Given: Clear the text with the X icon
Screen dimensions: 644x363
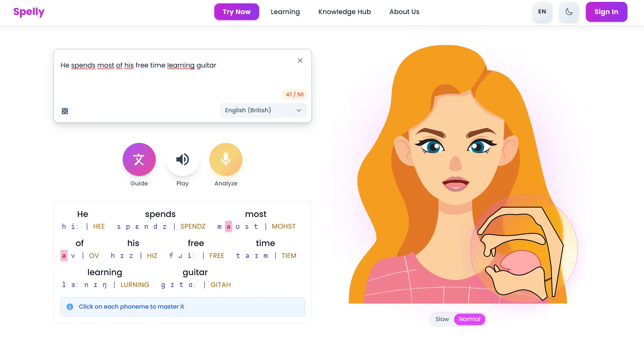Looking at the screenshot, I should click(x=300, y=61).
